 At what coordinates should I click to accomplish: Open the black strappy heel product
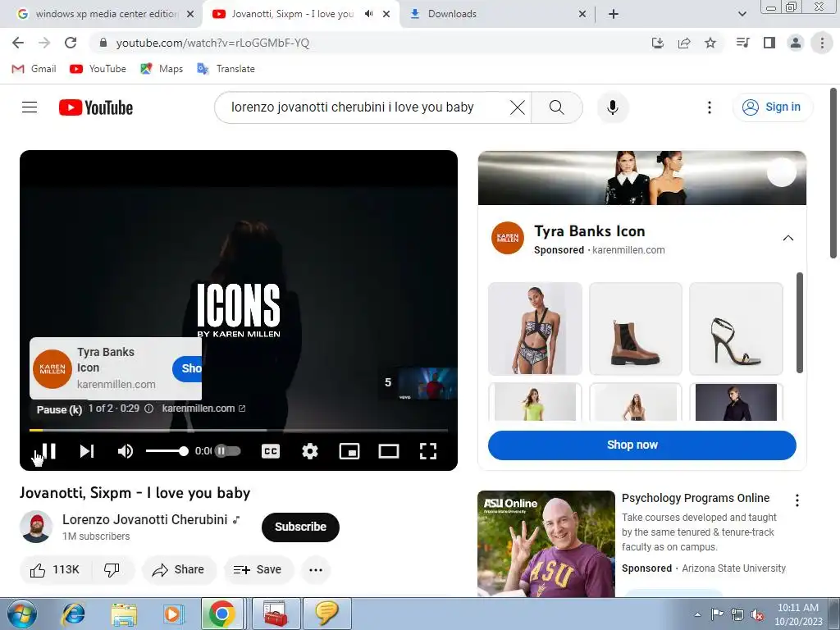[x=736, y=328]
